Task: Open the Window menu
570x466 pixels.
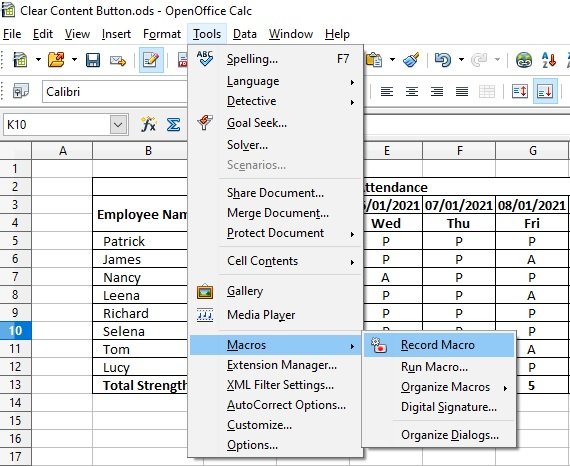Action: 291,34
